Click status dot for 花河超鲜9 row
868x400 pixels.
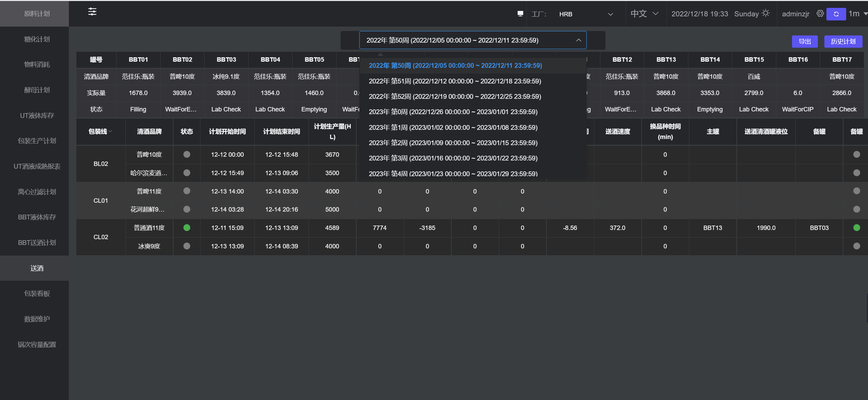187,209
